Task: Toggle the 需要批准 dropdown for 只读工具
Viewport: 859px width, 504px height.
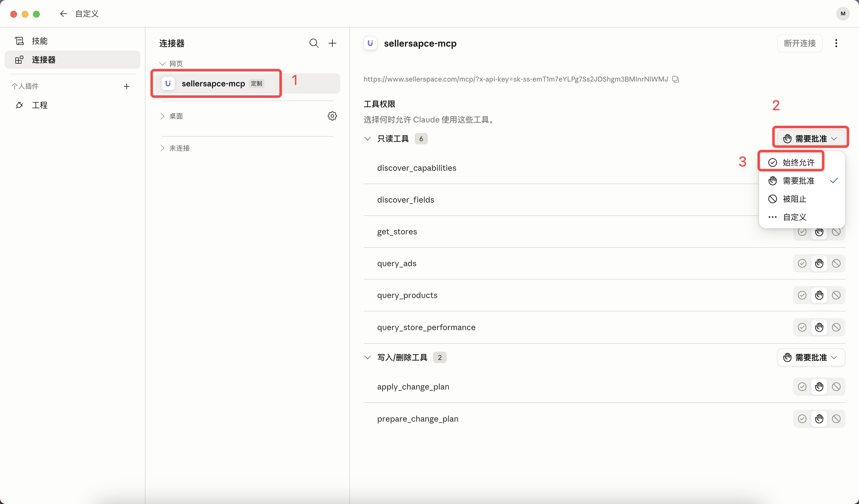Action: 811,139
